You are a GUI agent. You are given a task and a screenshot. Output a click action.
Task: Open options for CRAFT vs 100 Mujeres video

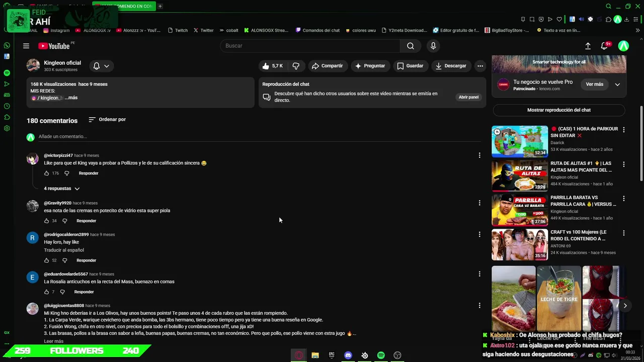pyautogui.click(x=624, y=233)
